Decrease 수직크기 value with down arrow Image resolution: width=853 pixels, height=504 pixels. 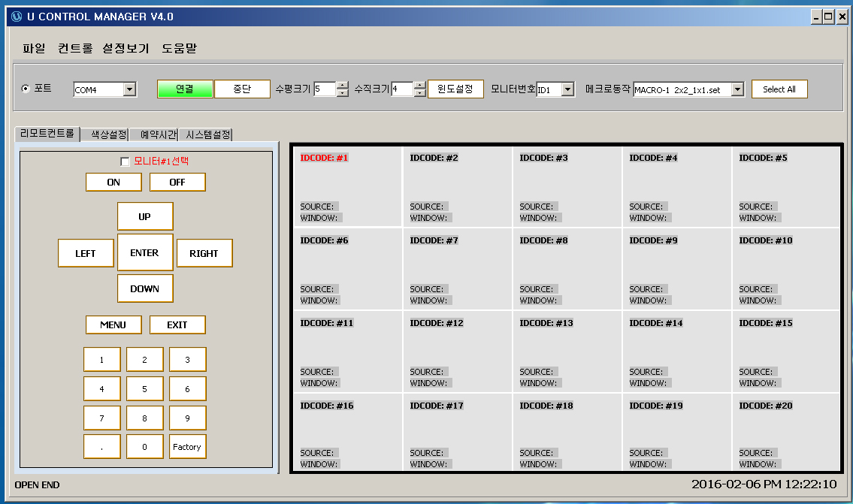(x=420, y=94)
